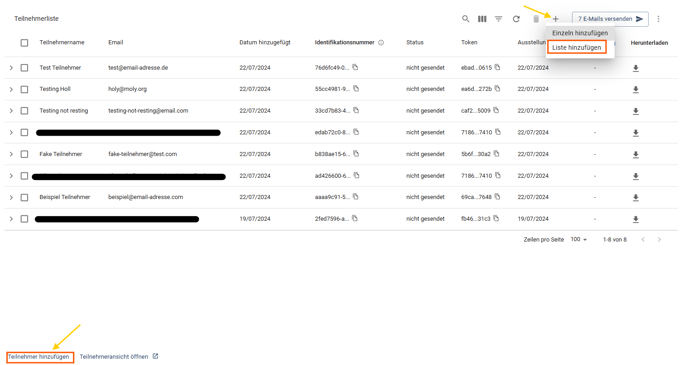Choose Einzeln hinzufügen from the menu
Screen dimensions: 688x365
pos(580,33)
